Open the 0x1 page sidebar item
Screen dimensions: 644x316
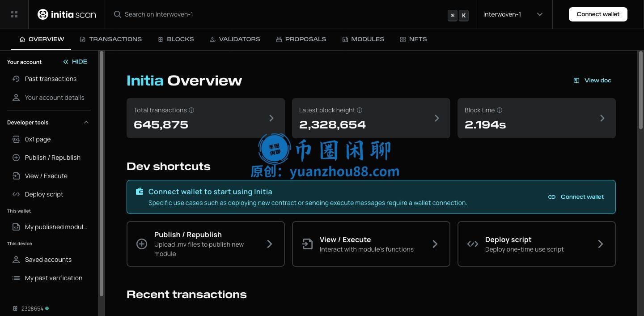click(x=38, y=139)
